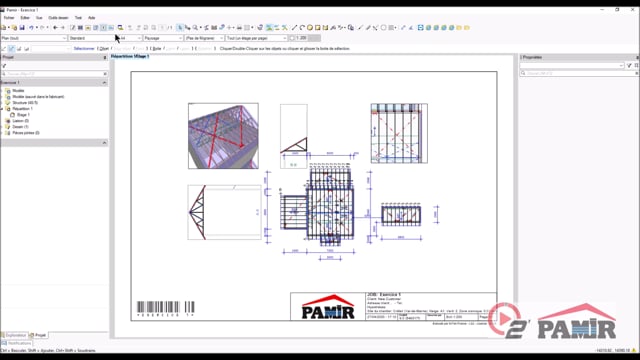
Task: Select the straight line drawing tool
Action: [x=294, y=28]
